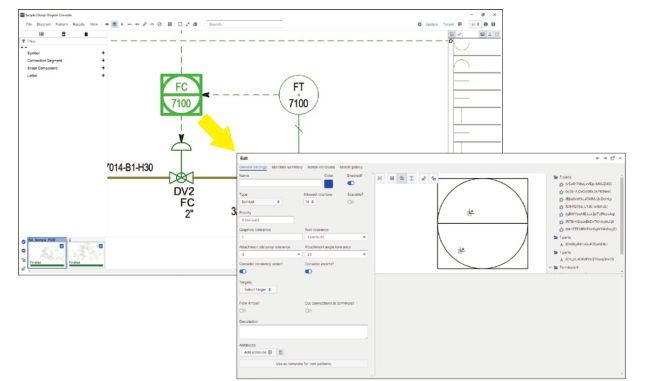Click the Name input field

point(280,183)
